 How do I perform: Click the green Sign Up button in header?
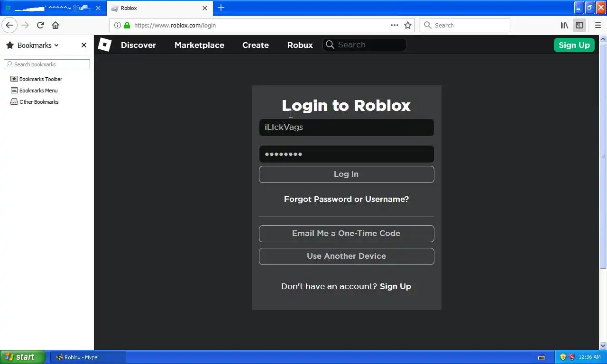[x=574, y=45]
